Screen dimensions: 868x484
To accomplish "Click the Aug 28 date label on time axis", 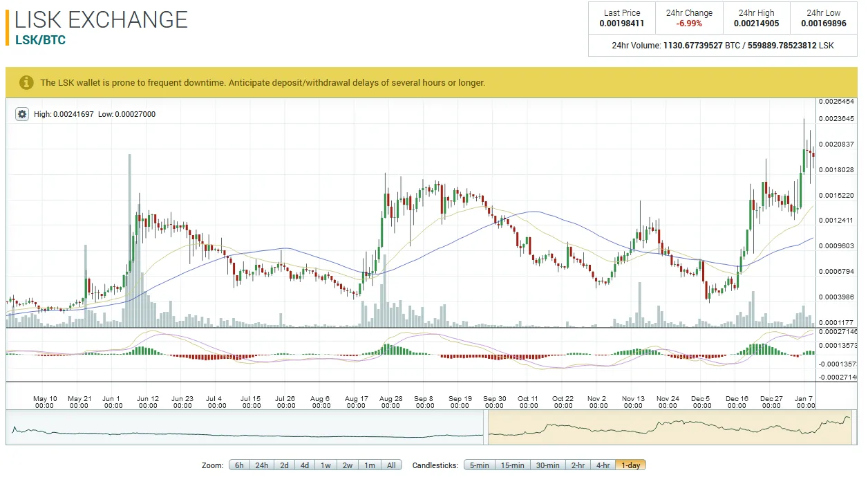I will 390,402.
